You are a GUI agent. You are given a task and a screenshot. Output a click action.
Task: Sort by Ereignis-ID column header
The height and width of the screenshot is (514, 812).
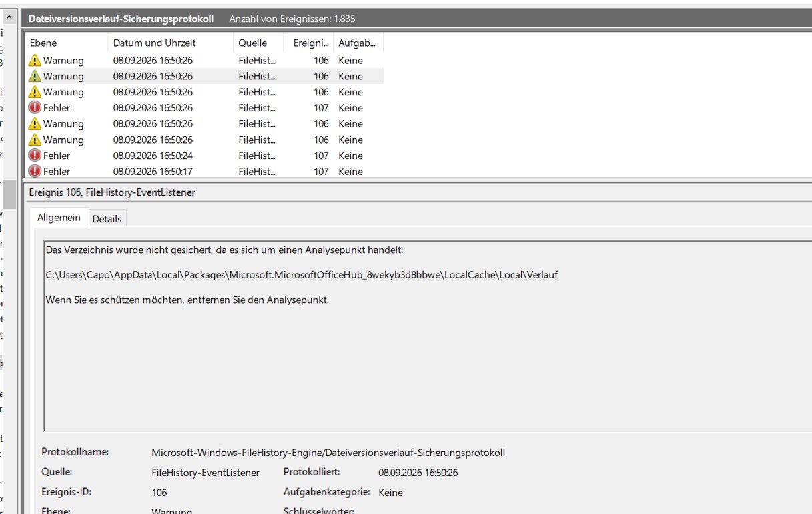[311, 43]
